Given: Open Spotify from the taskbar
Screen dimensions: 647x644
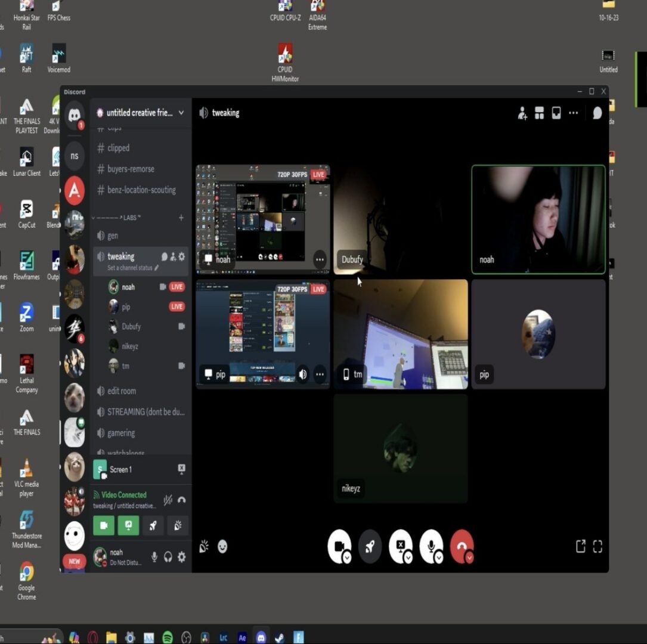Looking at the screenshot, I should coord(168,637).
